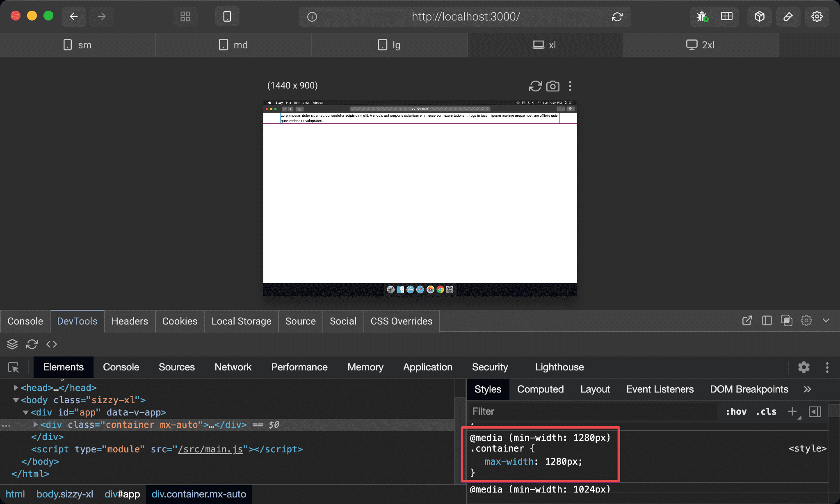The width and height of the screenshot is (840, 504).
Task: Go forward using the forward arrow button
Action: pyautogui.click(x=102, y=17)
